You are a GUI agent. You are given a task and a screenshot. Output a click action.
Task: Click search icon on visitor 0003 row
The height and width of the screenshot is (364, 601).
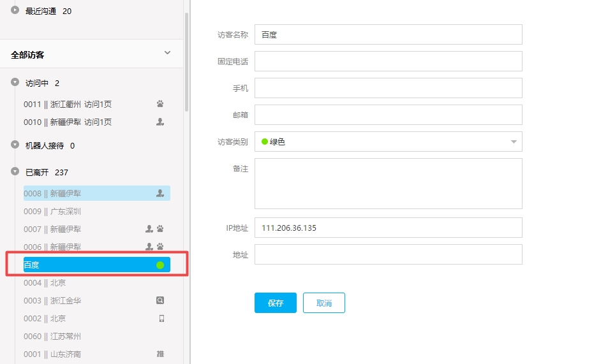[x=160, y=300]
